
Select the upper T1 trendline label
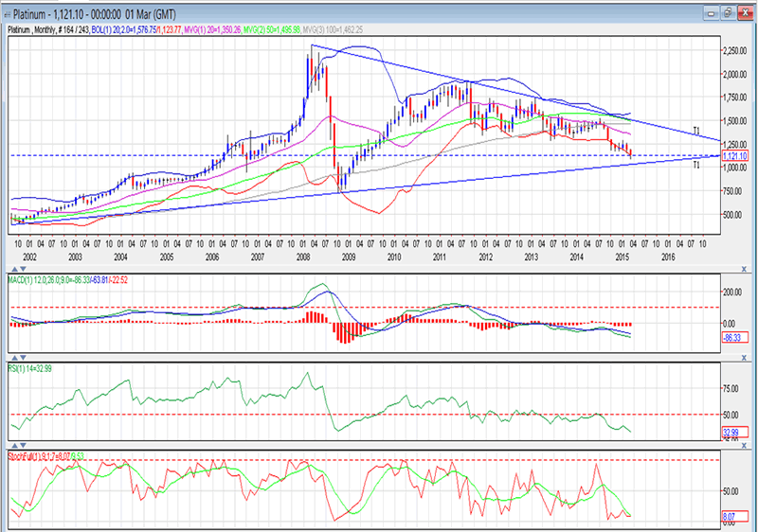[x=695, y=130]
